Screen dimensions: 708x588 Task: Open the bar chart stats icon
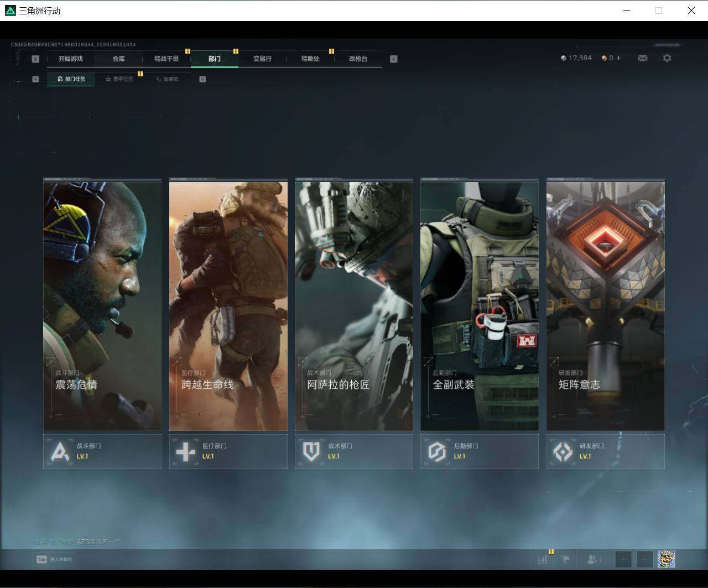point(542,560)
